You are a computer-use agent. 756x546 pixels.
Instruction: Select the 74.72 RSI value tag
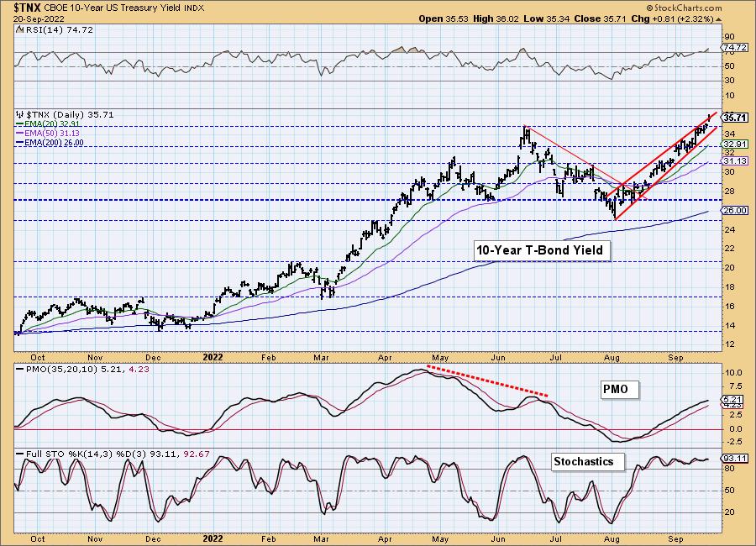(x=735, y=47)
